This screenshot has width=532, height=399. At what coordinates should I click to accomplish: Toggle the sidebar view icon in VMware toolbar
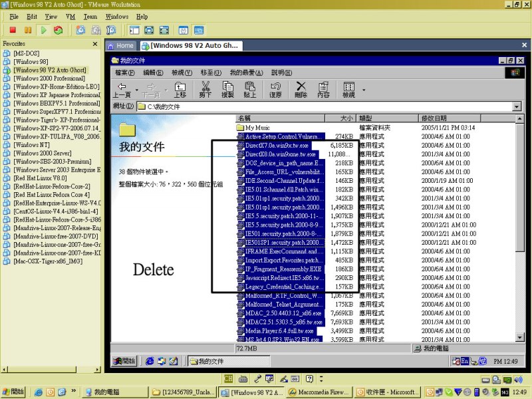pos(134,30)
